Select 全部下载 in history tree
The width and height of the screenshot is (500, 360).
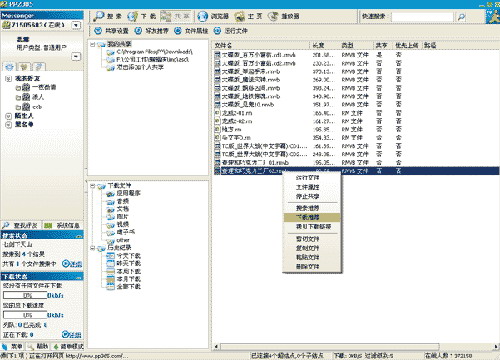(x=124, y=287)
